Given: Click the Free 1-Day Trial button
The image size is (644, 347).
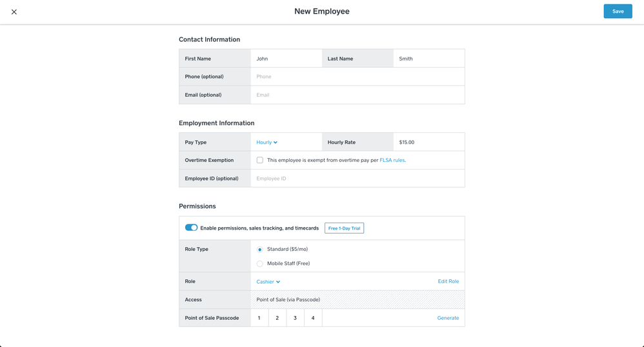Looking at the screenshot, I should (344, 228).
